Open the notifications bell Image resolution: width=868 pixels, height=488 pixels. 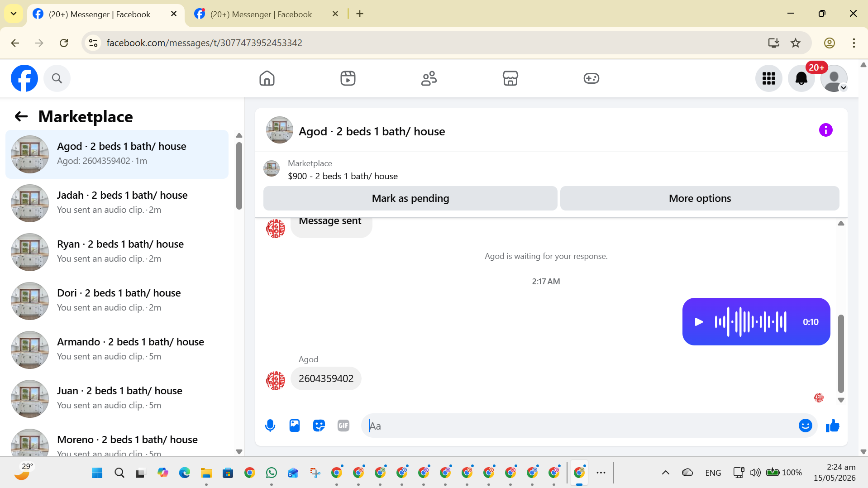(x=801, y=78)
